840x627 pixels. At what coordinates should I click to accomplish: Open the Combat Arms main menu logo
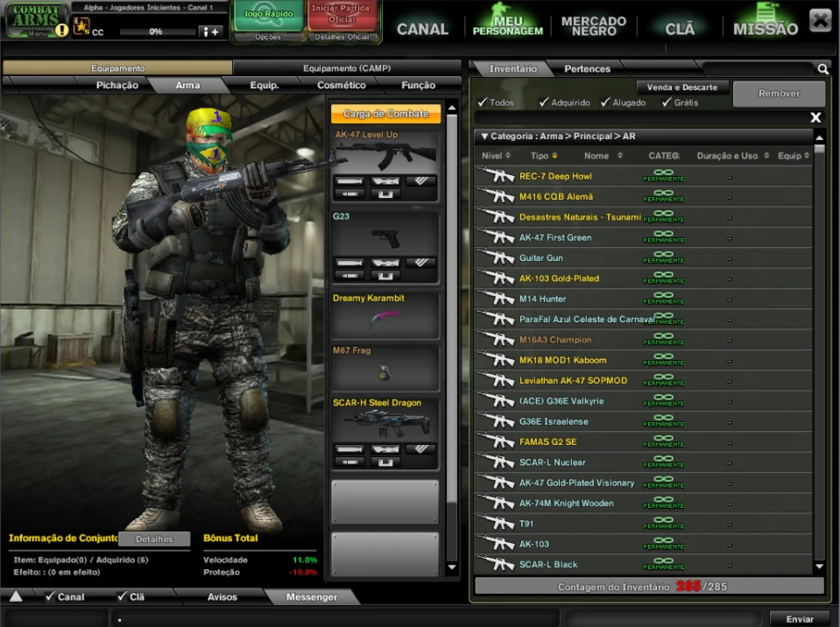coord(37,20)
